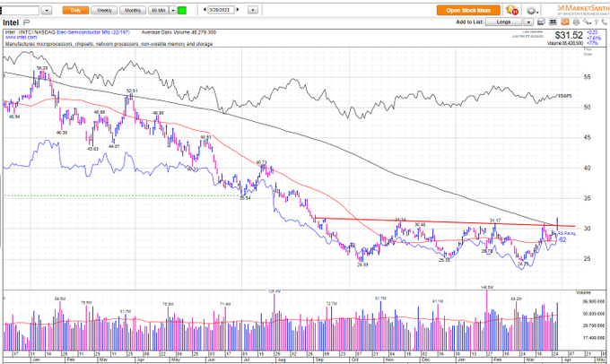Click the 31.17 price high label
The height and width of the screenshot is (364, 610).
pos(495,221)
